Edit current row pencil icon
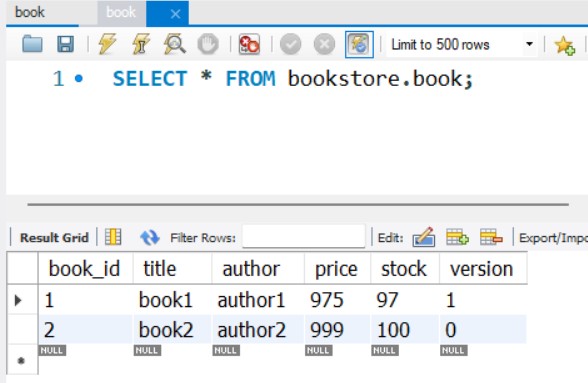Image resolution: width=588 pixels, height=383 pixels. click(424, 237)
